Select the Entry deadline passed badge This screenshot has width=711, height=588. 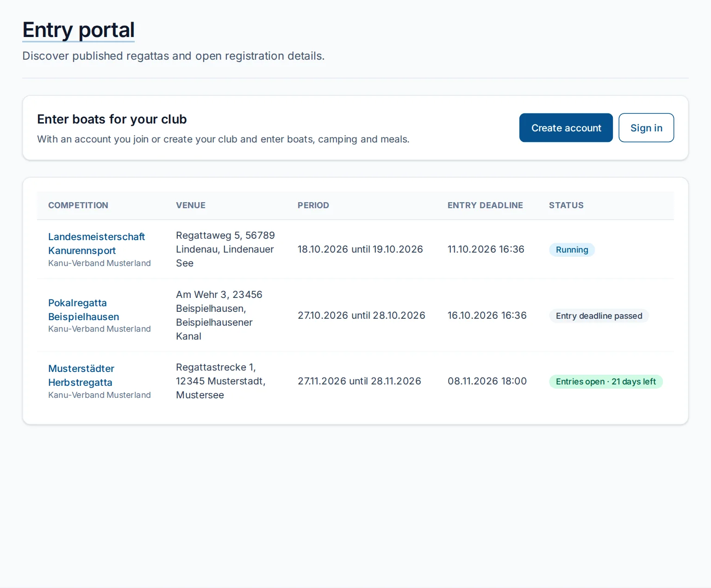[x=599, y=316]
